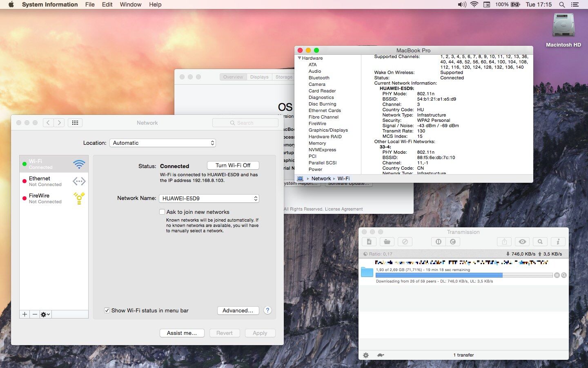The image size is (588, 368).
Task: Open Wi-Fi status menu in menu bar
Action: point(474,4)
